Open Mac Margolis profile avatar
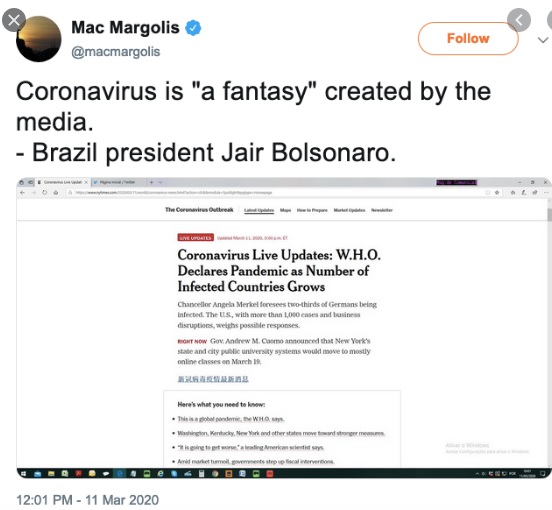The image size is (552, 510). tap(39, 39)
